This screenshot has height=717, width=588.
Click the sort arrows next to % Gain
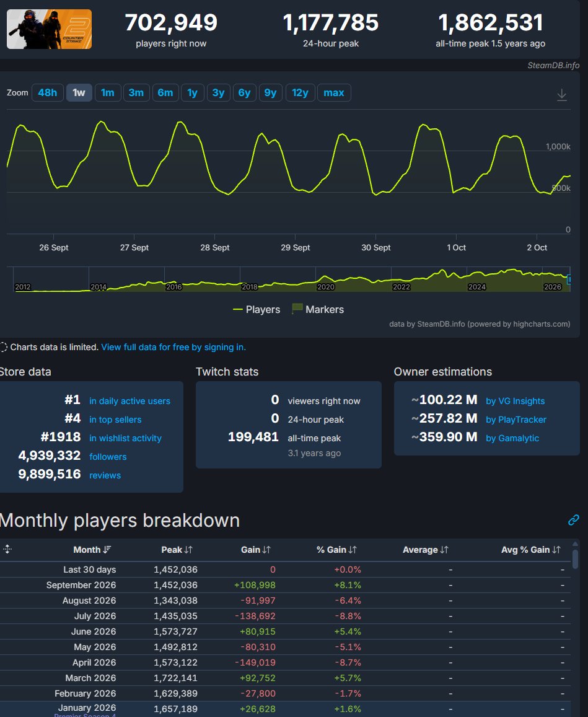[x=353, y=550]
